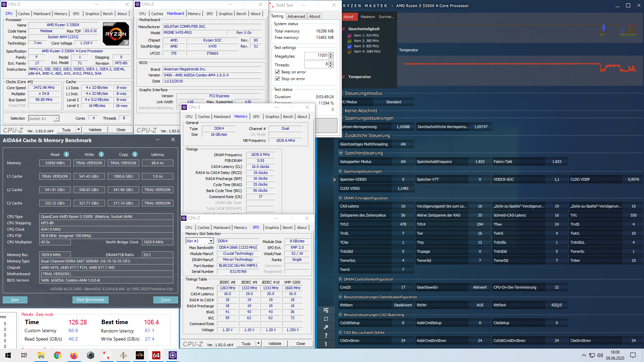Open the Socket #1 selection dropdown

tap(56, 119)
